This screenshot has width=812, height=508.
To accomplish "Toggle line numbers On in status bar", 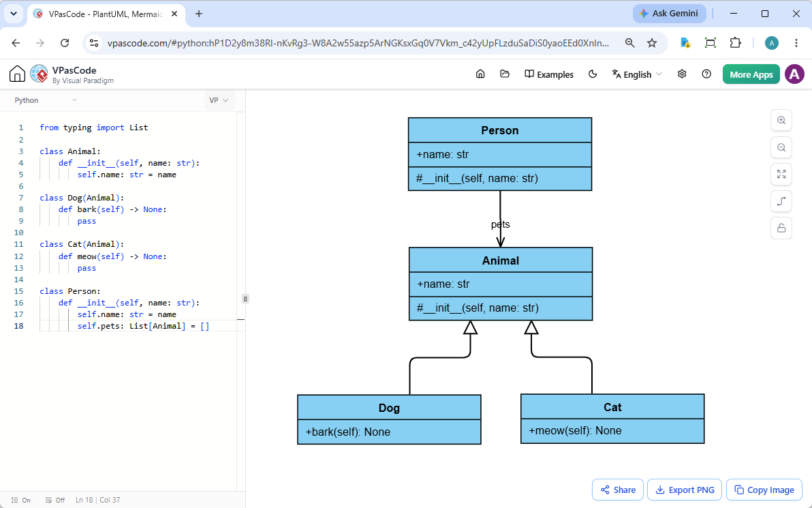I will pos(21,500).
